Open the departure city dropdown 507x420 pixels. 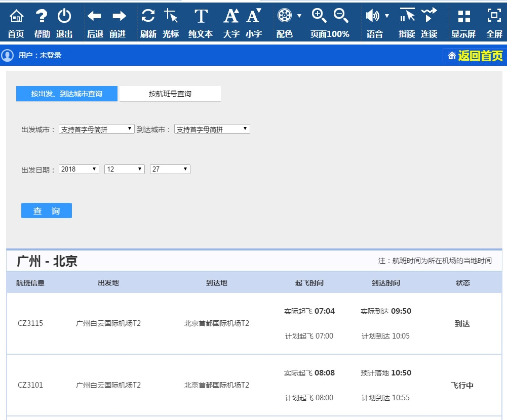(96, 129)
